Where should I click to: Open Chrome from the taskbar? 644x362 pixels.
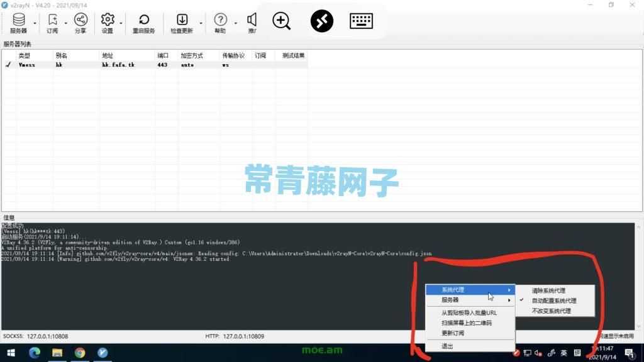coord(79,353)
